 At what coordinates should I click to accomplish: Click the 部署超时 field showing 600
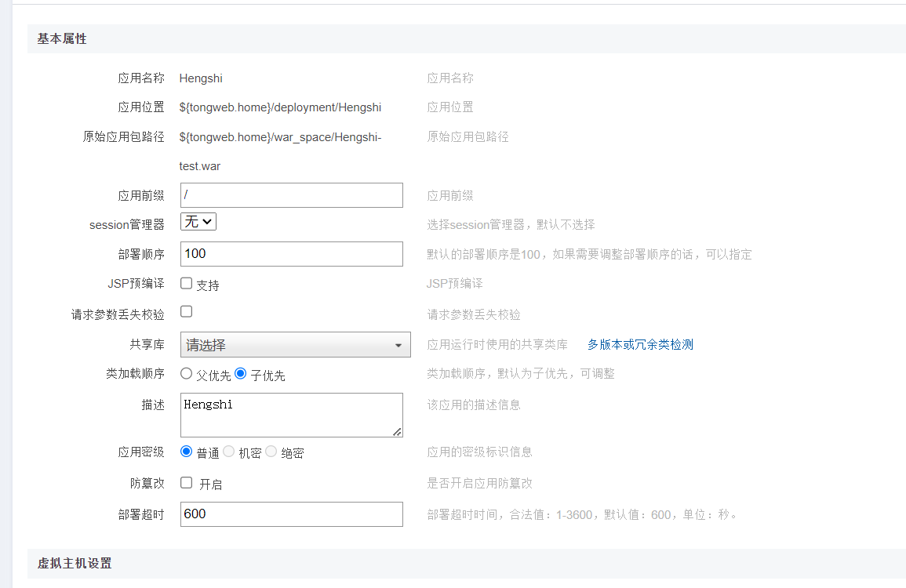pyautogui.click(x=291, y=514)
